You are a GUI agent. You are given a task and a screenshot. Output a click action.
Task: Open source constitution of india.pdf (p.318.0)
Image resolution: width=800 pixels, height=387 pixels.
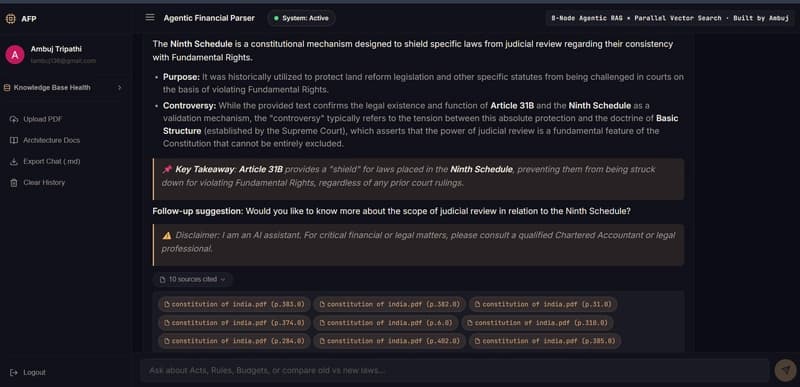(x=537, y=323)
